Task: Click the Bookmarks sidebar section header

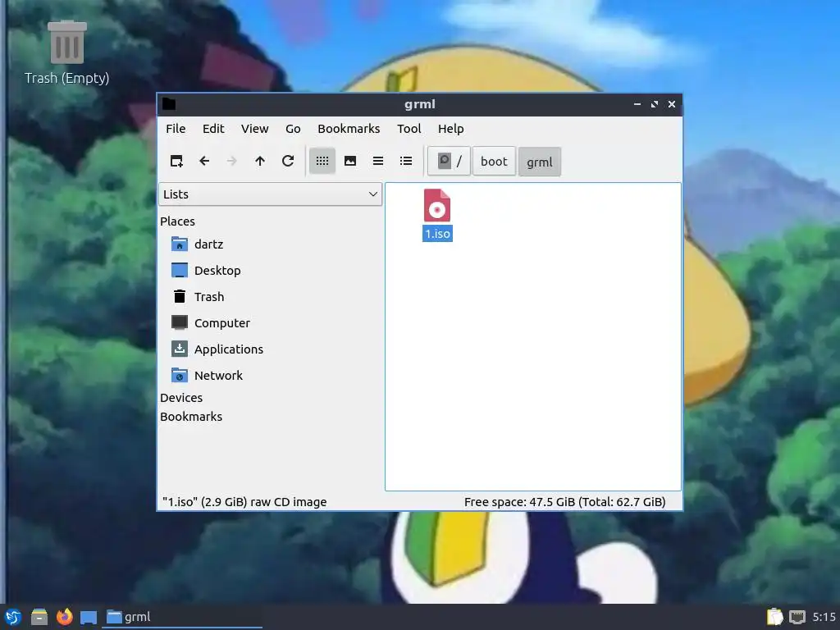Action: 190,416
